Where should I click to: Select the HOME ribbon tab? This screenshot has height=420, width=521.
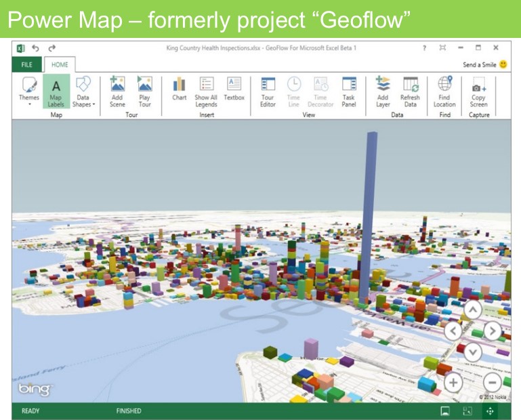pos(60,65)
